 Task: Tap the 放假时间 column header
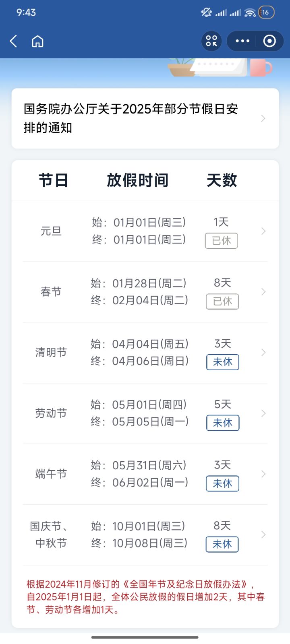[x=138, y=180]
